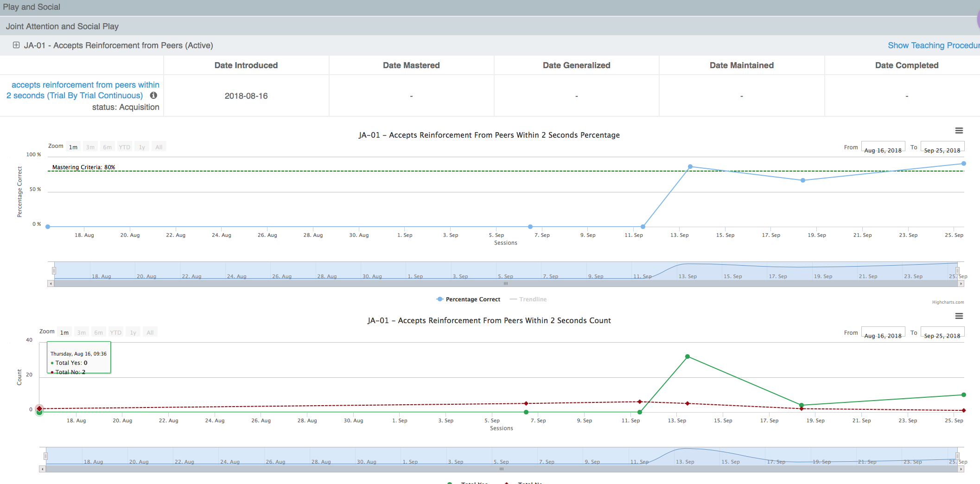Screen dimensions: 980x484
Task: Select 1m zoom on Percentage chart
Action: click(x=73, y=147)
